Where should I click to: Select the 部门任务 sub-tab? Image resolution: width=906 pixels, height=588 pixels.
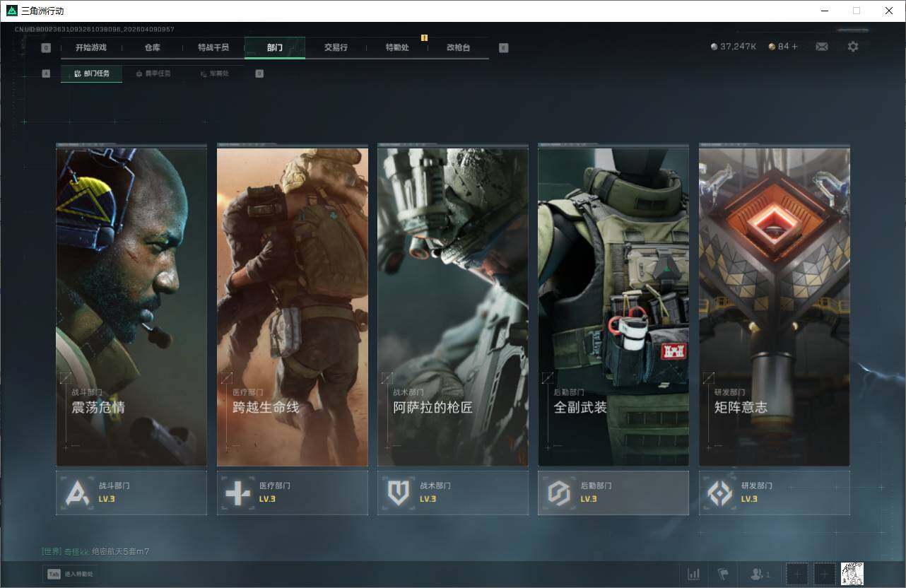coord(92,73)
